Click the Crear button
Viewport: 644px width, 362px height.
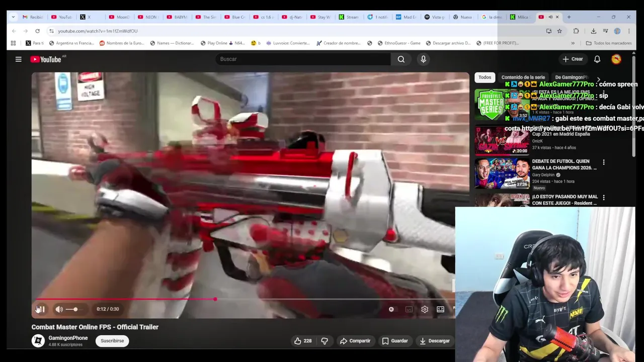click(x=573, y=59)
